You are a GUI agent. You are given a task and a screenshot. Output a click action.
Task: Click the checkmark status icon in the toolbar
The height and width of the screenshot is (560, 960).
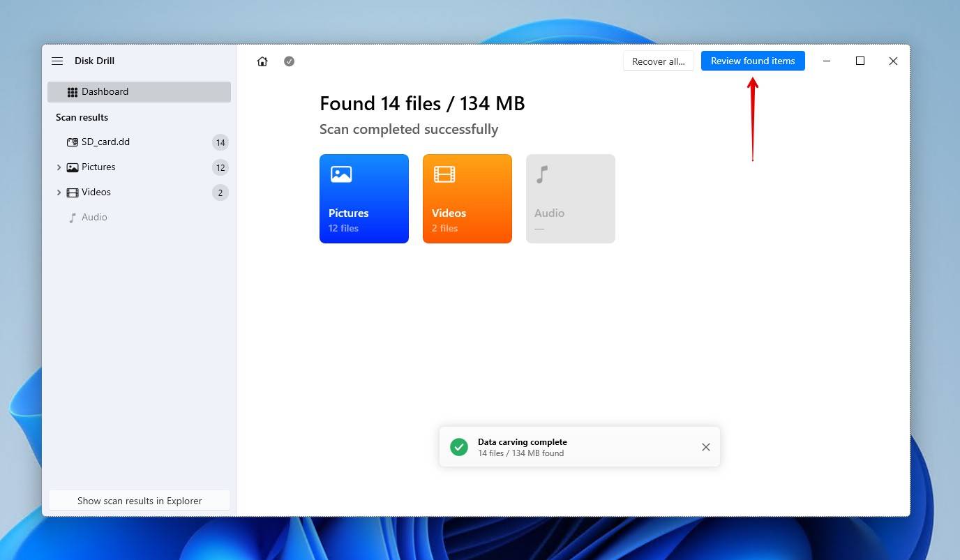(x=289, y=61)
